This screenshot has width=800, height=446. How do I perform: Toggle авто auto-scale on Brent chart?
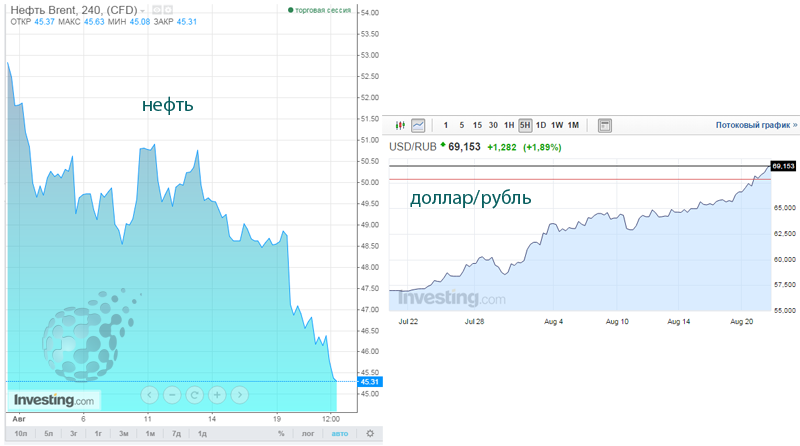click(x=340, y=434)
